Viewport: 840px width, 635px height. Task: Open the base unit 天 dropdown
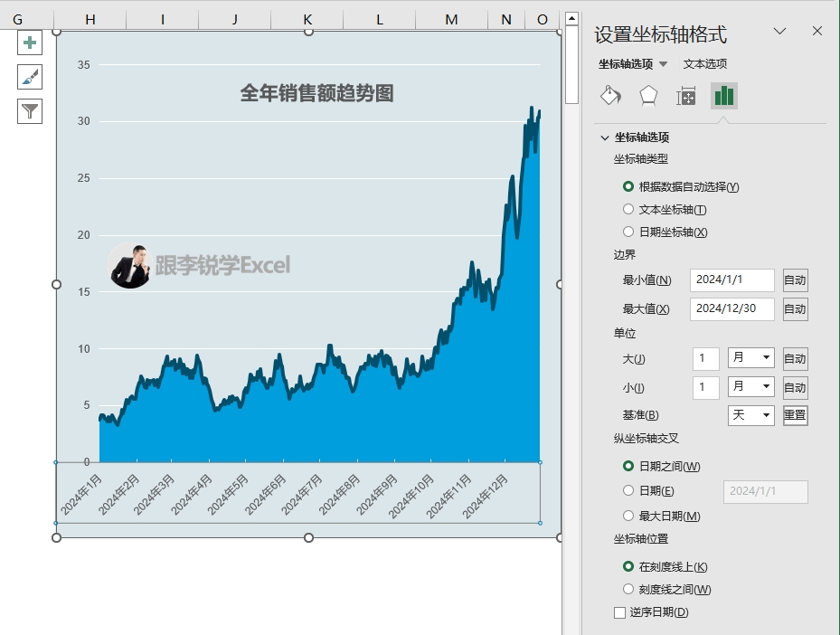click(x=751, y=415)
